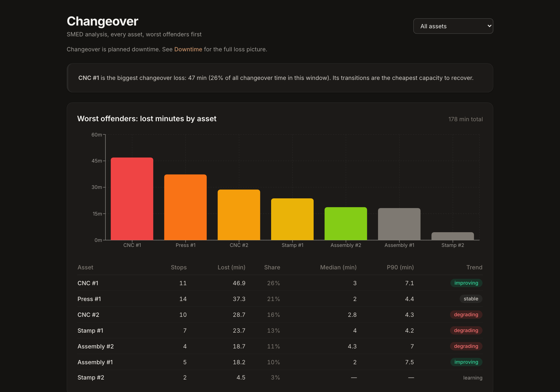Select the CNC #2 table row name
Screen dimensions: 560x392
(x=88, y=315)
